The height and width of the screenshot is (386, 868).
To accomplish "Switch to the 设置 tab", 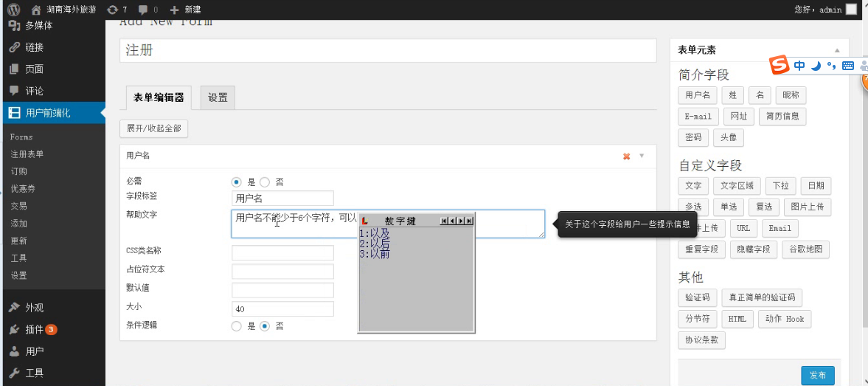I will point(218,98).
